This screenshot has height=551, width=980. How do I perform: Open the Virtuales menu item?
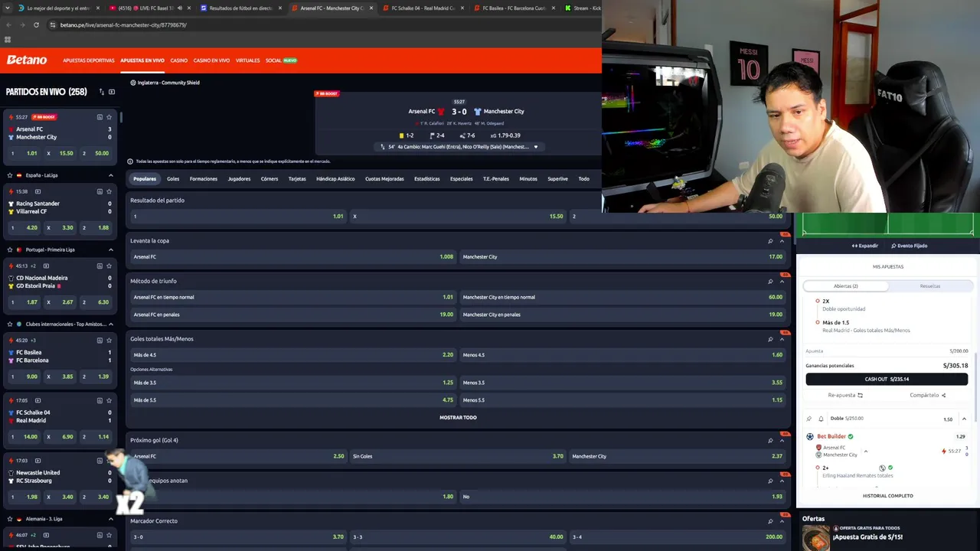click(x=247, y=60)
